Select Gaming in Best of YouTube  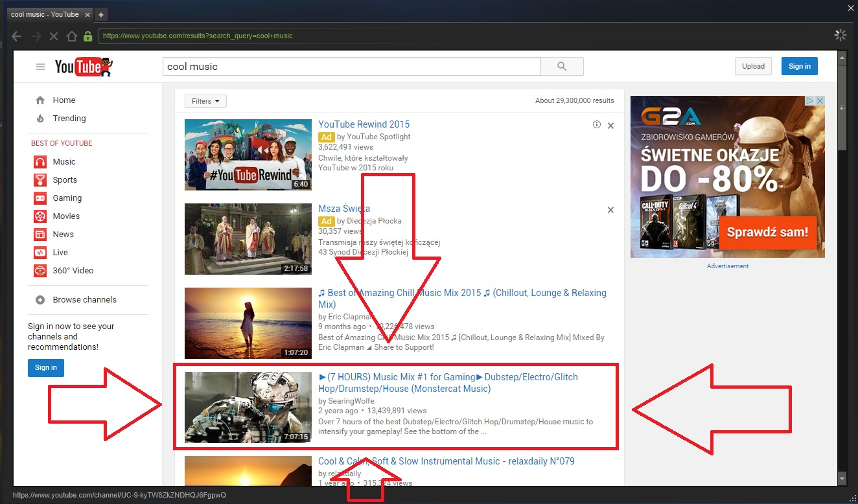pyautogui.click(x=67, y=198)
